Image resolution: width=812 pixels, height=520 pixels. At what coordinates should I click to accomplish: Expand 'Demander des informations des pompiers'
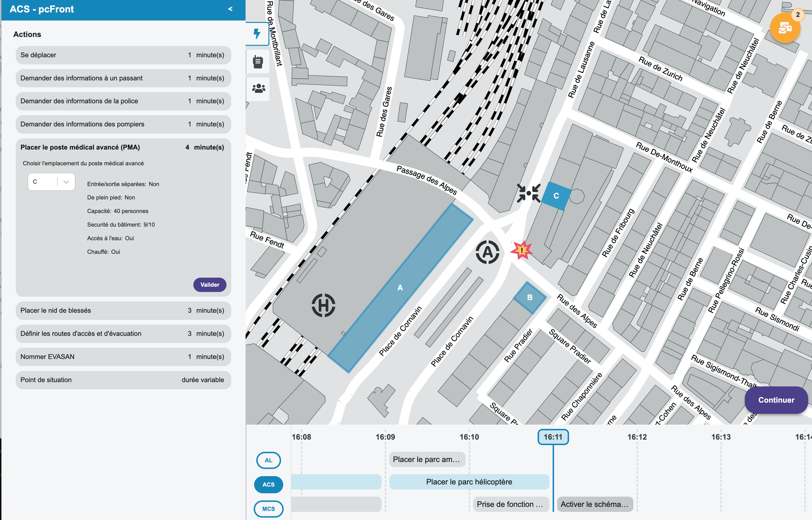(123, 124)
